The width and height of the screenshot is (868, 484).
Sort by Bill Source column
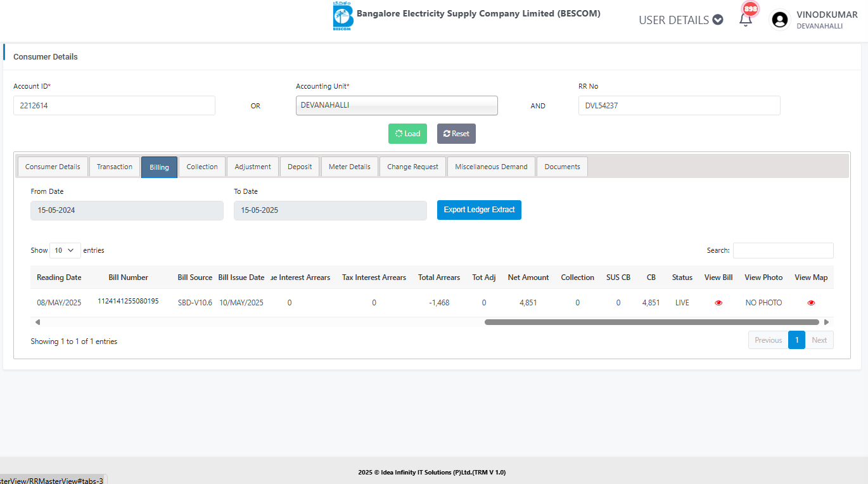click(195, 277)
